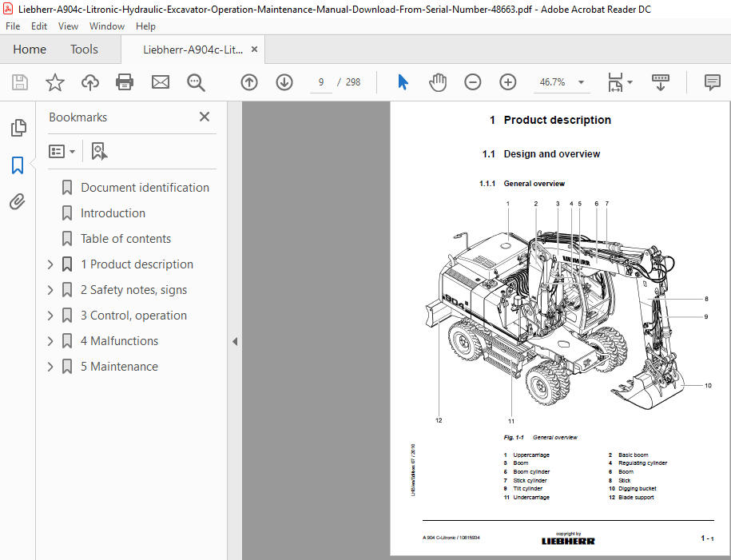The width and height of the screenshot is (731, 560).
Task: Jump to Introduction bookmark
Action: [x=113, y=213]
